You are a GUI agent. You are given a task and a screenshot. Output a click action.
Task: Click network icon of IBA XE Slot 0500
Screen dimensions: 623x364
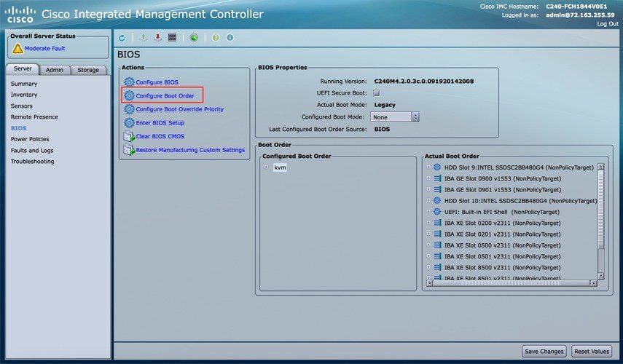click(x=437, y=245)
